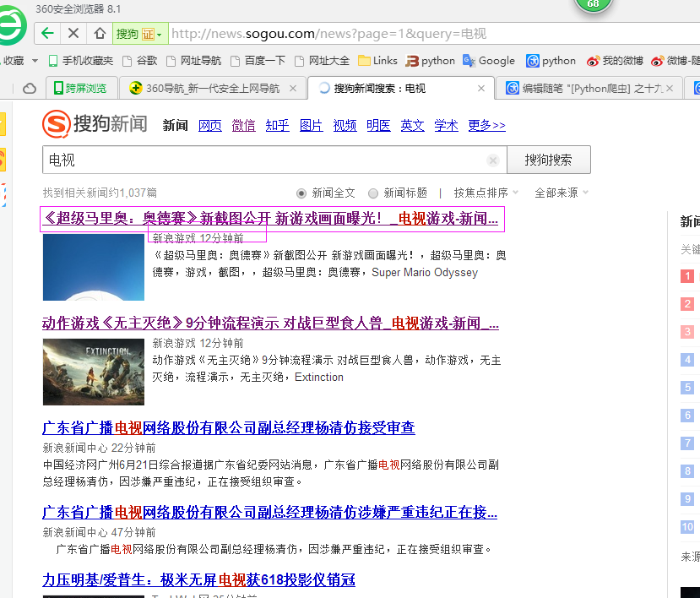Click hot ranking number 2 badge
Screen dimensions: 700x598
click(x=687, y=304)
